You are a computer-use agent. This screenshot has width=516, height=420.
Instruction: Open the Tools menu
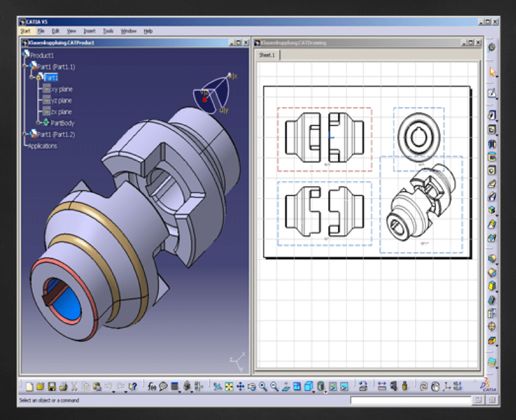click(108, 31)
